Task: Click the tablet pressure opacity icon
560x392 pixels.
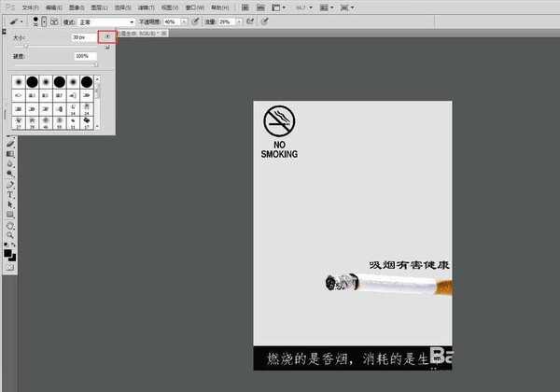Action: [194, 21]
